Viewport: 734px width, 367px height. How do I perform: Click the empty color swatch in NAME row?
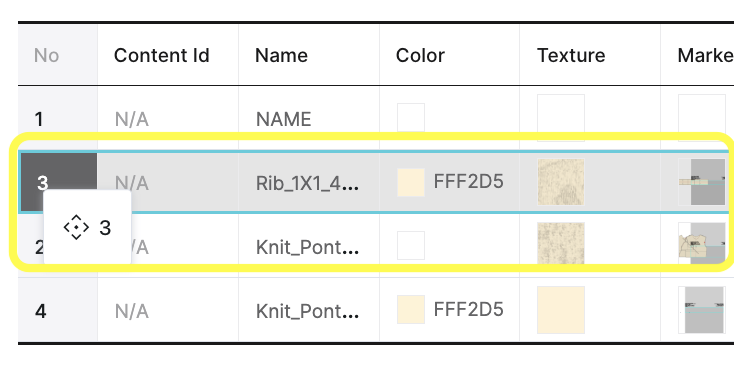411,117
